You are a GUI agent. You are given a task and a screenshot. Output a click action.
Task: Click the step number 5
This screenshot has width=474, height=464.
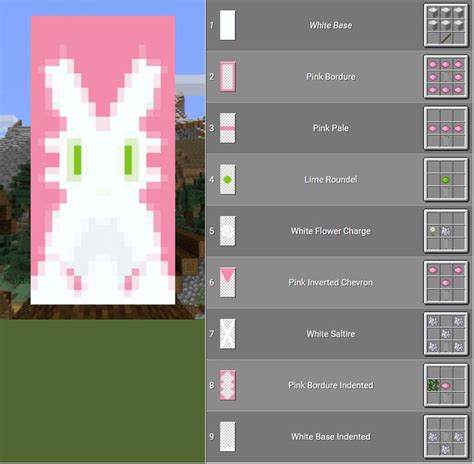(212, 231)
